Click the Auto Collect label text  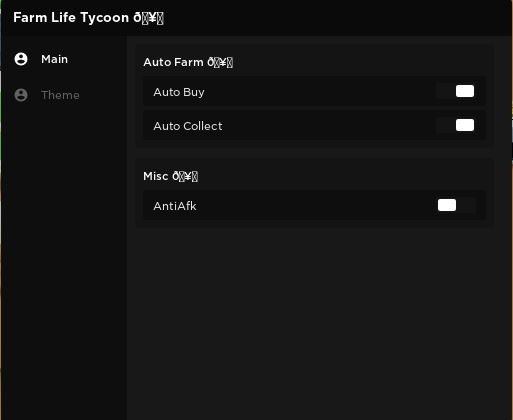(188, 126)
